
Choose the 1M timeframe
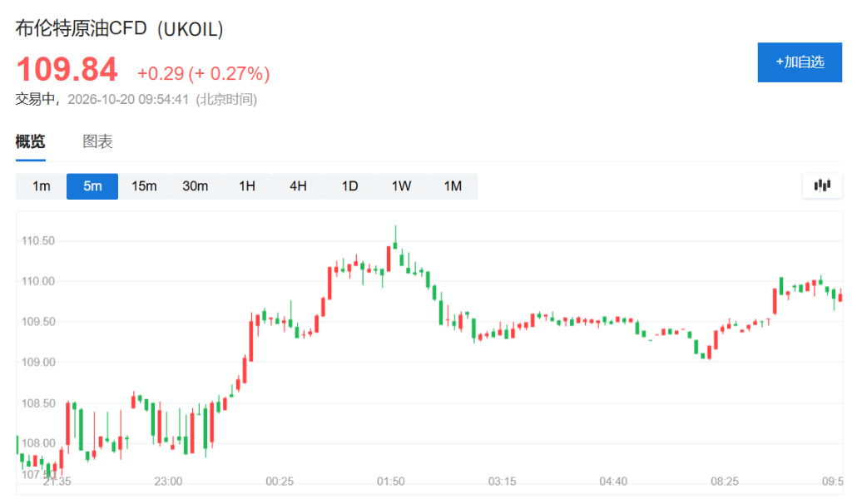pyautogui.click(x=453, y=186)
